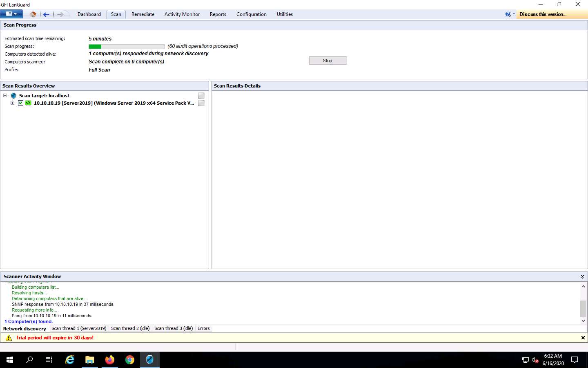This screenshot has width=588, height=368.
Task: Open the Windows Start menu
Action: coord(10,360)
